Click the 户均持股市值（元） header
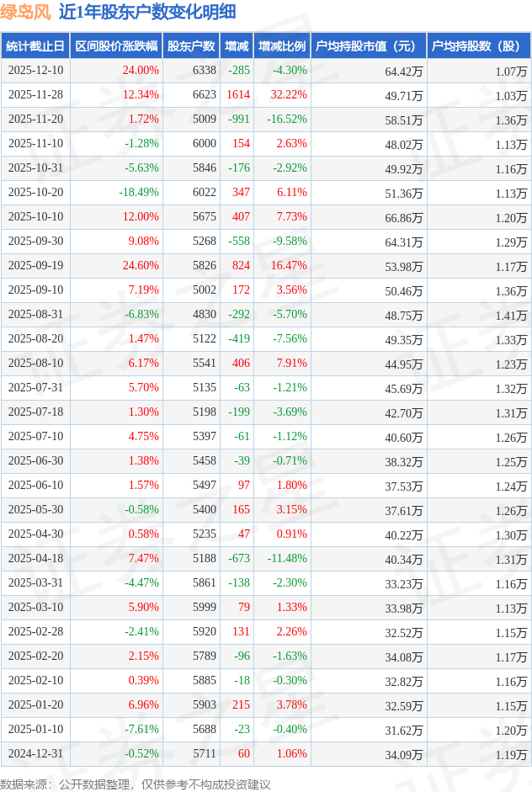 [368, 46]
